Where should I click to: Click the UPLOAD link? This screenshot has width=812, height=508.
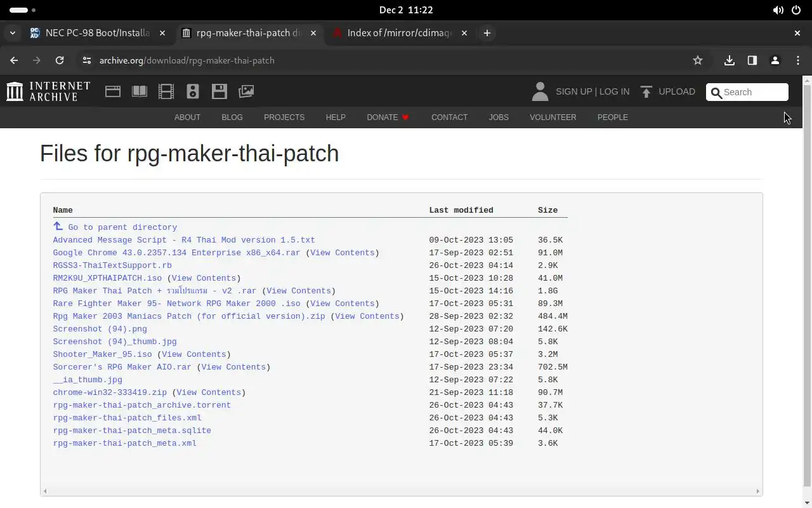tap(677, 91)
